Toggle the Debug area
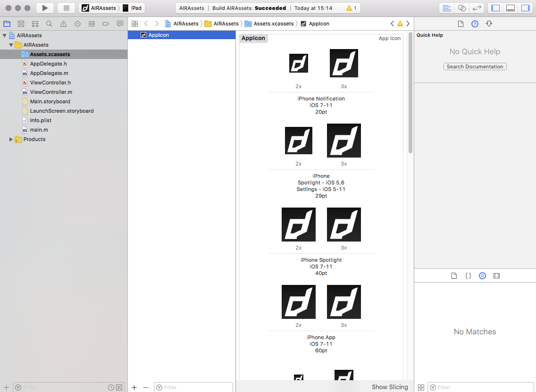536x392 pixels. tap(511, 8)
